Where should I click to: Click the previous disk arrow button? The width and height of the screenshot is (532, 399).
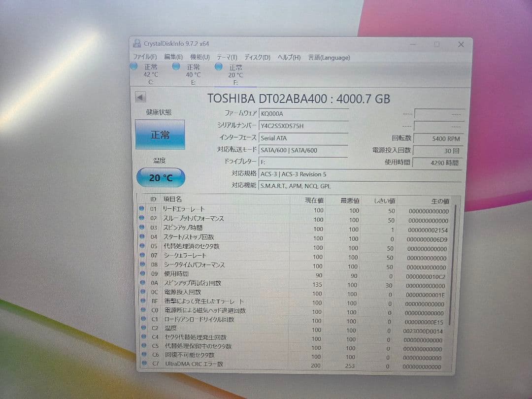(139, 97)
